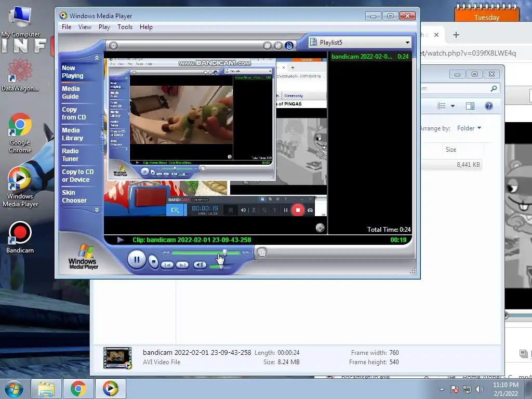This screenshot has width=532, height=399.
Task: Open the File menu
Action: (x=66, y=27)
